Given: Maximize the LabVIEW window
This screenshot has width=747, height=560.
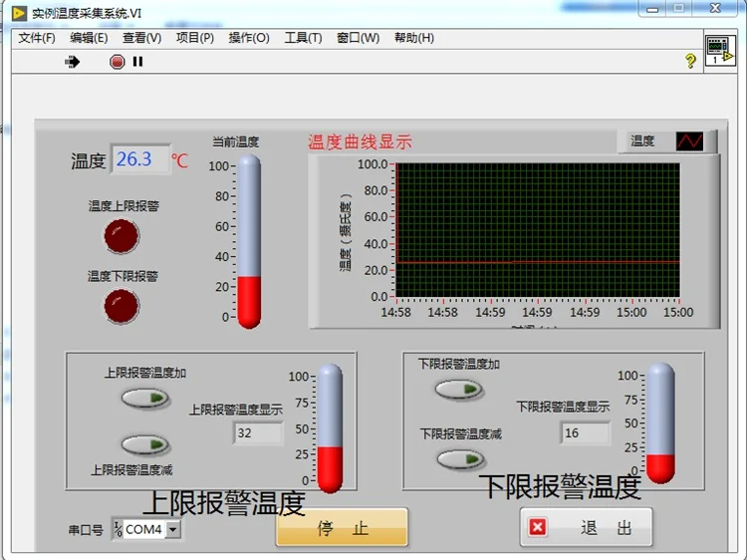Looking at the screenshot, I should coord(679,8).
